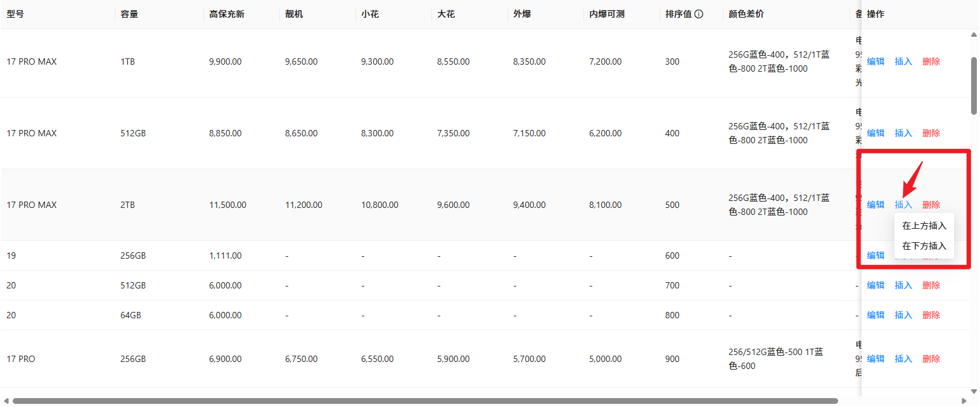Click the 颜色差价 column header

pyautogui.click(x=746, y=14)
